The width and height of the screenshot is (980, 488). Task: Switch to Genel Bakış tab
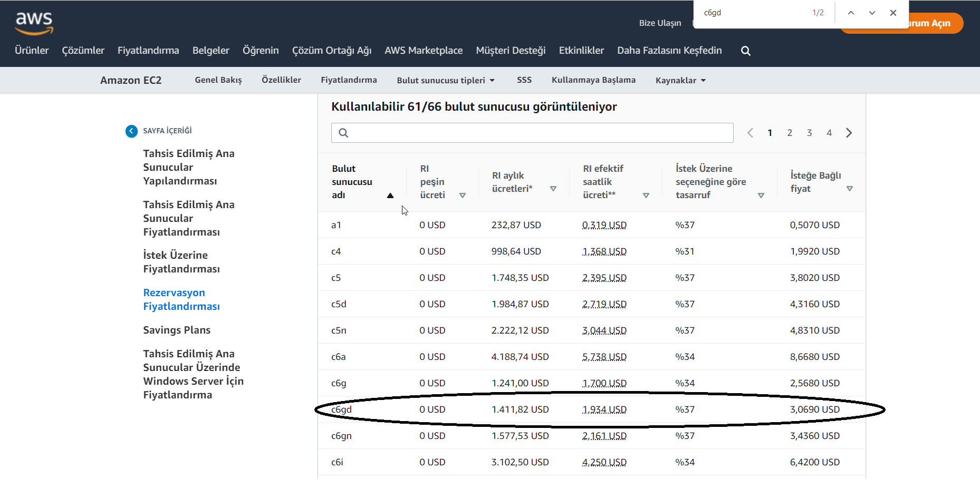pyautogui.click(x=218, y=80)
